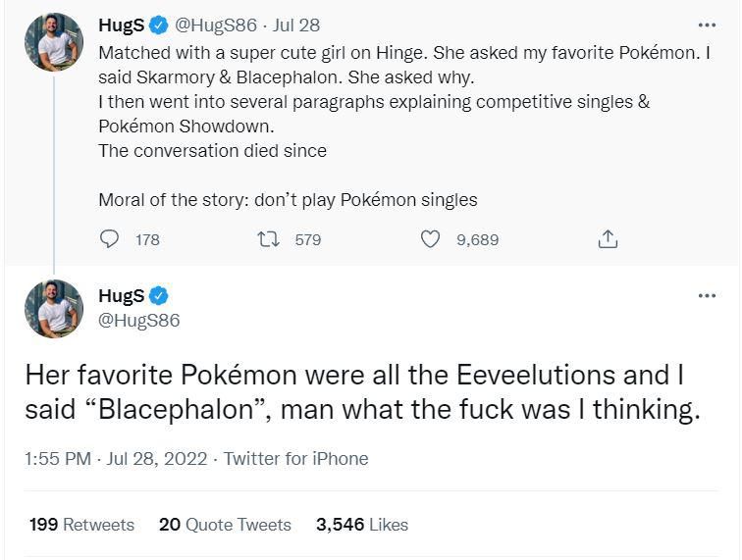This screenshot has height=560, width=742.
Task: Click the HugS name on the second tweet
Action: [x=121, y=295]
